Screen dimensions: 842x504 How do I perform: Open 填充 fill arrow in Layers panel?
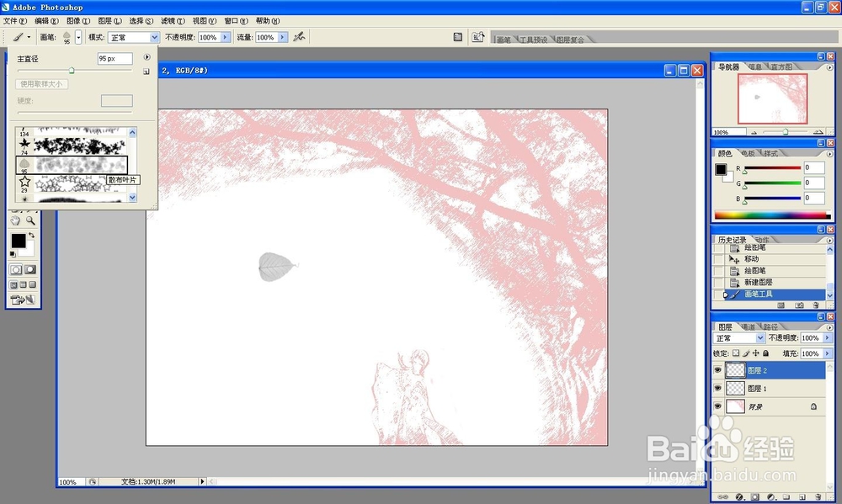(827, 353)
